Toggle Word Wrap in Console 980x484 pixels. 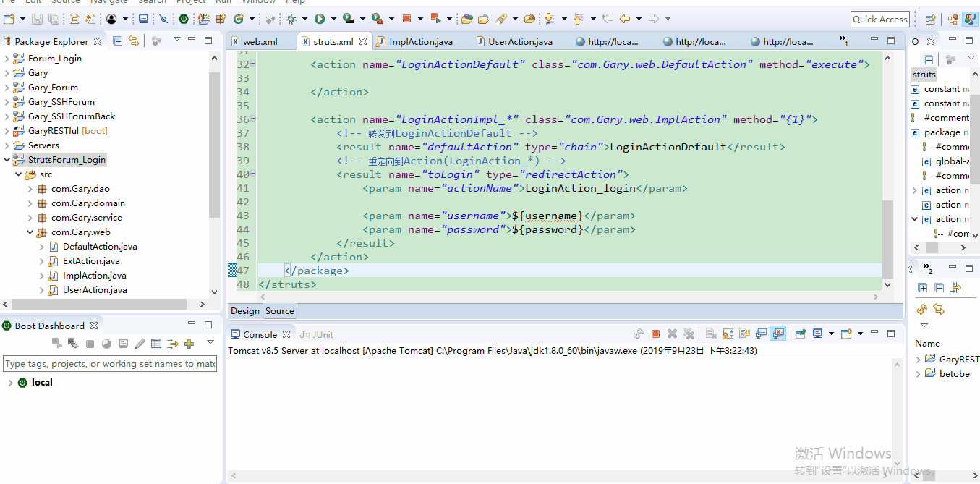tap(744, 334)
